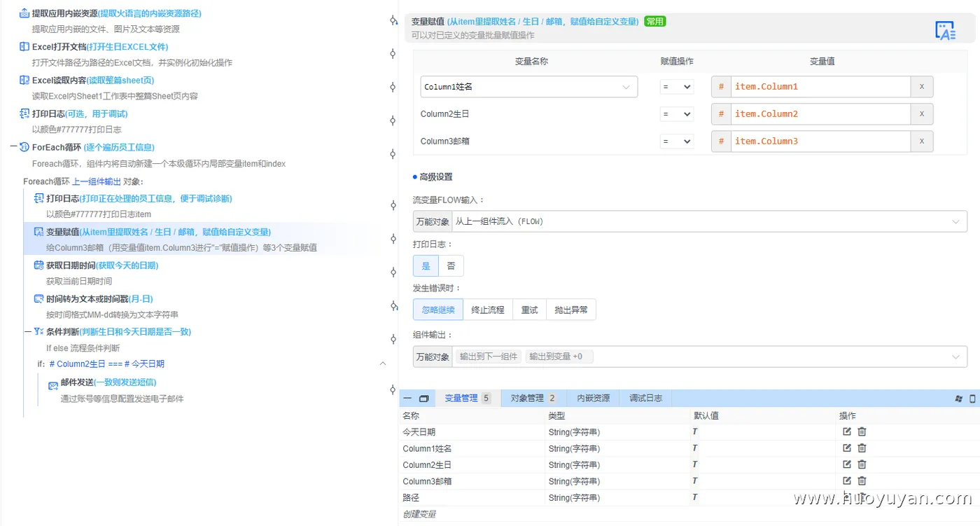
Task: Set 打印日志 to 否
Action: 451,266
